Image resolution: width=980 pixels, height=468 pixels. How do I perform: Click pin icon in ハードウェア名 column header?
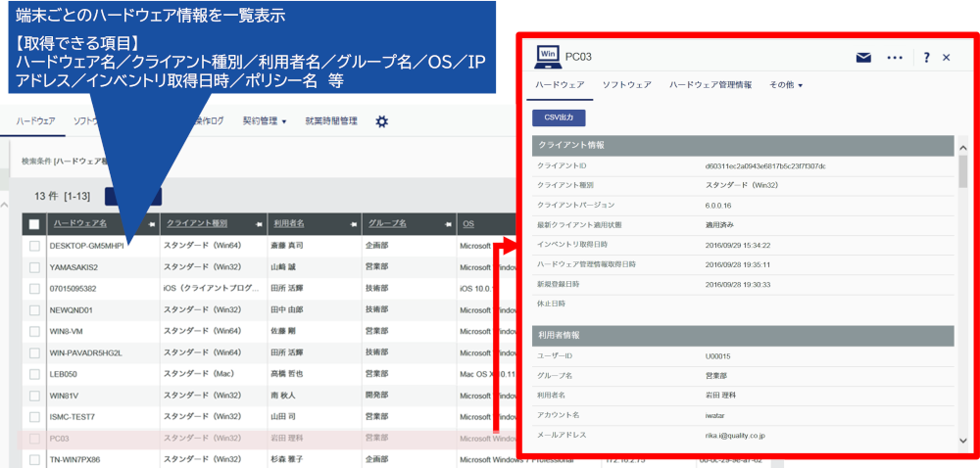(x=152, y=223)
